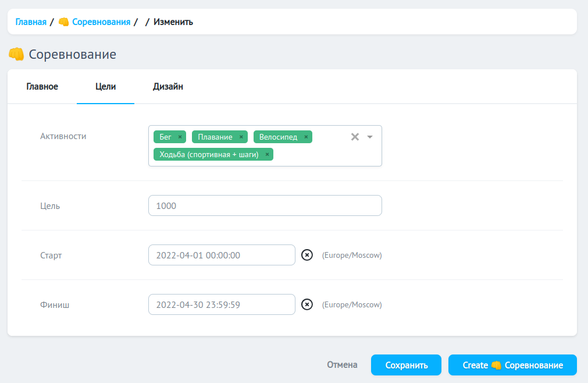Switch to the Главное tab
The height and width of the screenshot is (383, 588).
pyautogui.click(x=42, y=87)
